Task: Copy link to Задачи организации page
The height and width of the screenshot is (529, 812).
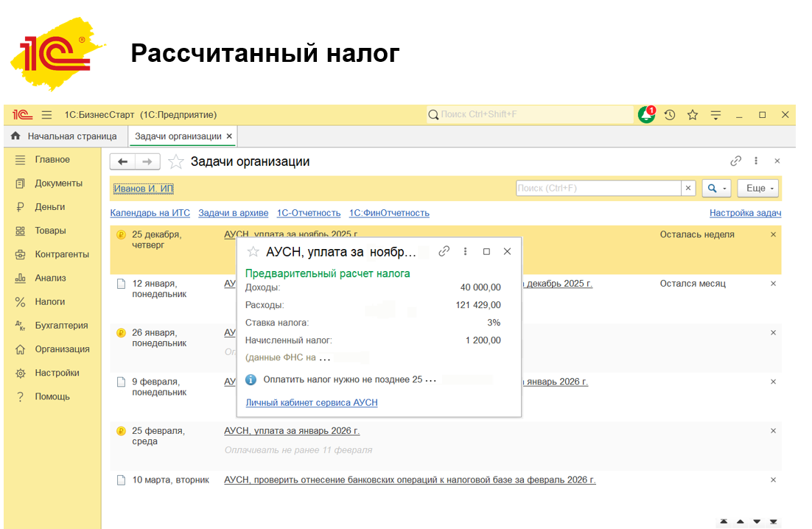Action: tap(735, 161)
